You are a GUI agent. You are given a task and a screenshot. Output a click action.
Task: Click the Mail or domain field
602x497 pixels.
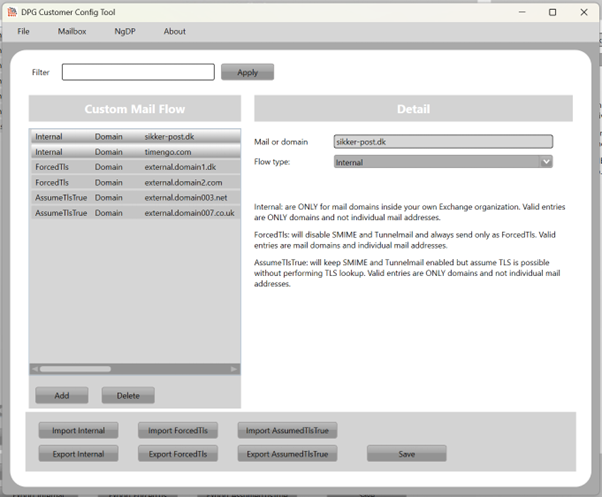(x=442, y=142)
